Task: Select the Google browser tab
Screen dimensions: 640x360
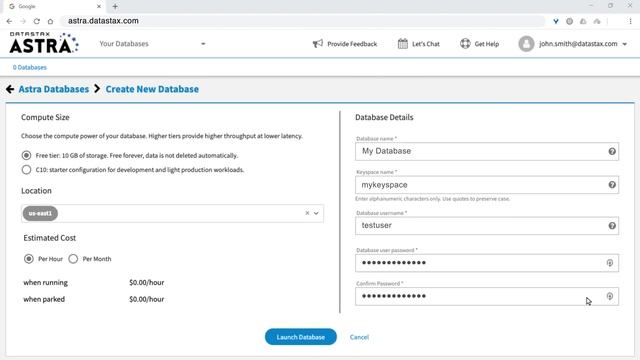Action: 55,7
